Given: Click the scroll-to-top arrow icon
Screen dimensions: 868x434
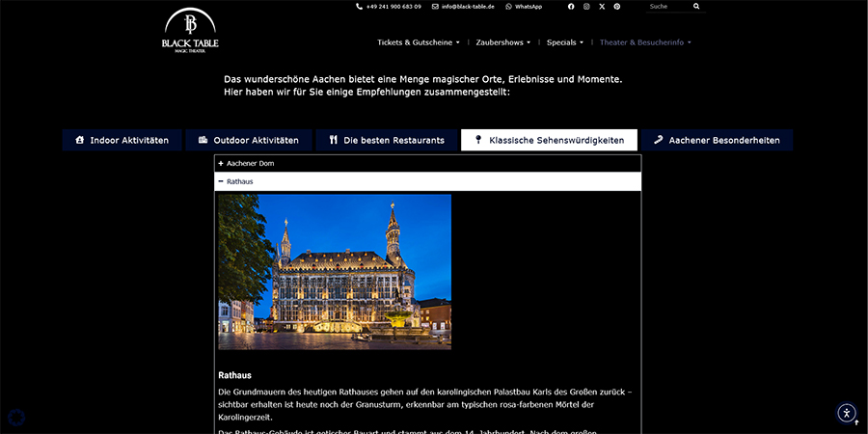Looking at the screenshot, I should pyautogui.click(x=856, y=422).
